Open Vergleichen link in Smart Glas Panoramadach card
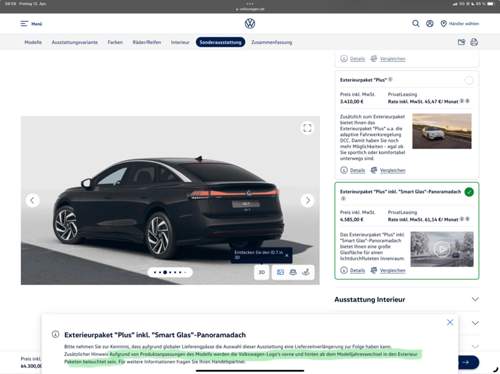Image resolution: width=500 pixels, height=374 pixels. [x=393, y=270]
